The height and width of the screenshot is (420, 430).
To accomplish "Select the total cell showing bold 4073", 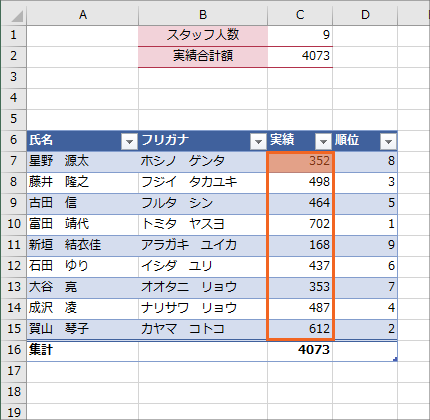I will [300, 350].
